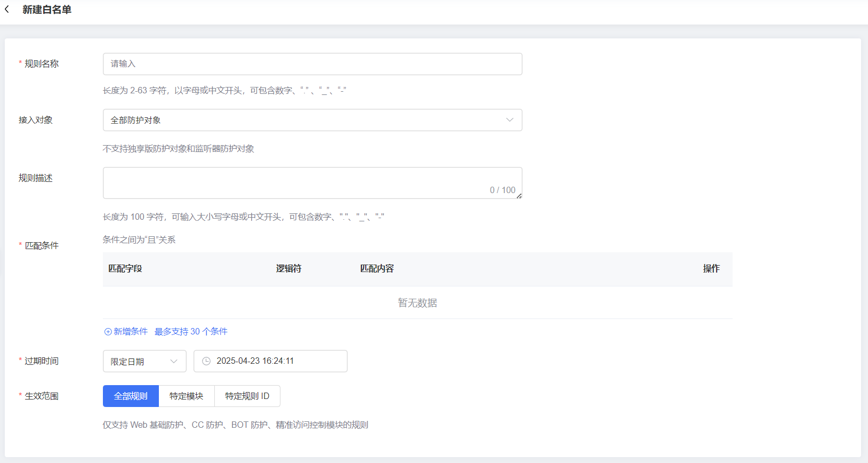
Task: Click the 不支持独享版防护对象 hint text
Action: 179,149
